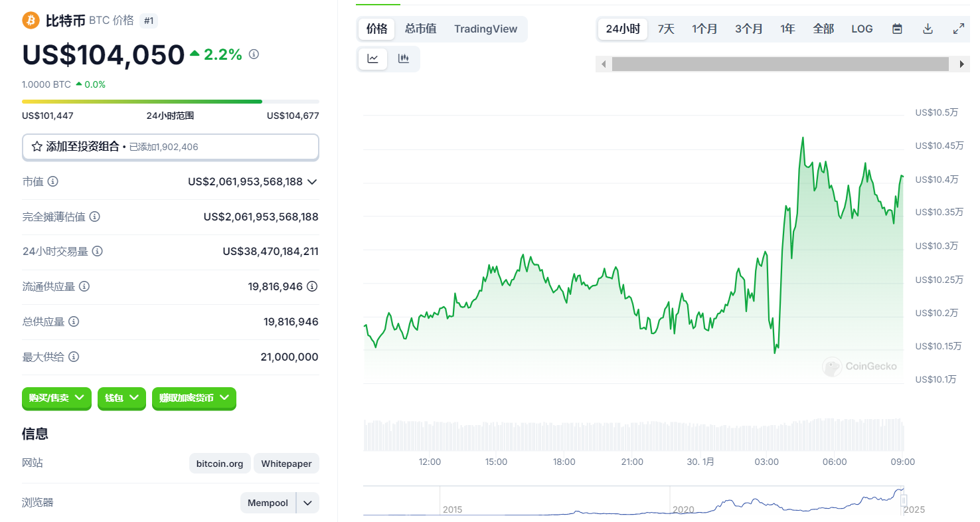Select 全部 time range

[823, 29]
